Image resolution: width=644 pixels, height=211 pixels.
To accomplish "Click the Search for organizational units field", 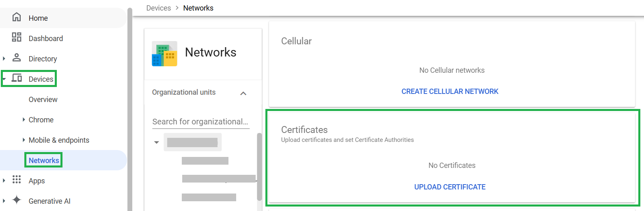I will [200, 122].
